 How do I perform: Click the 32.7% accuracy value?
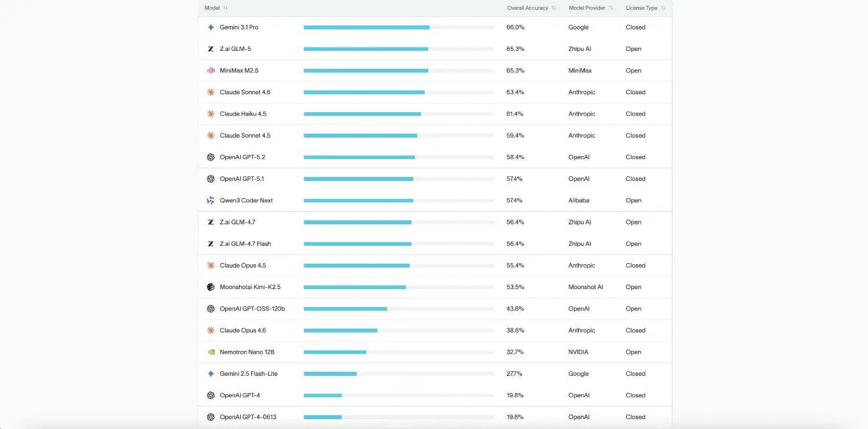tap(516, 352)
